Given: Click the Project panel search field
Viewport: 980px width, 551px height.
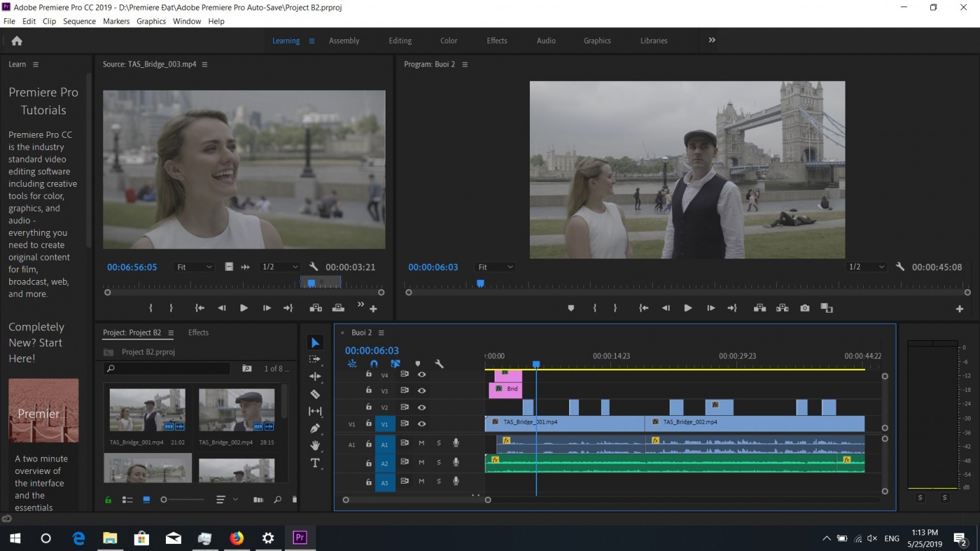Looking at the screenshot, I should pyautogui.click(x=167, y=369).
